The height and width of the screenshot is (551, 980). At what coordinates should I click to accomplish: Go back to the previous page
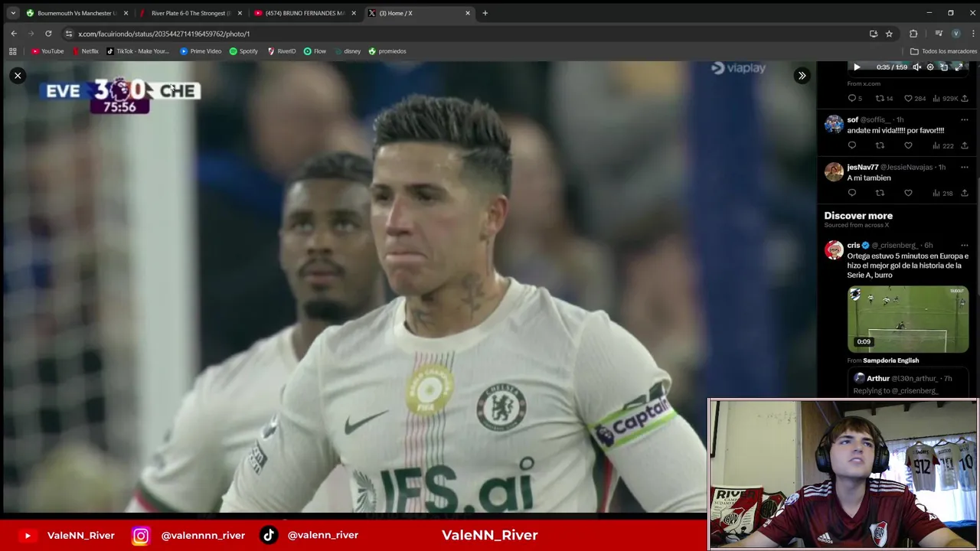click(14, 34)
